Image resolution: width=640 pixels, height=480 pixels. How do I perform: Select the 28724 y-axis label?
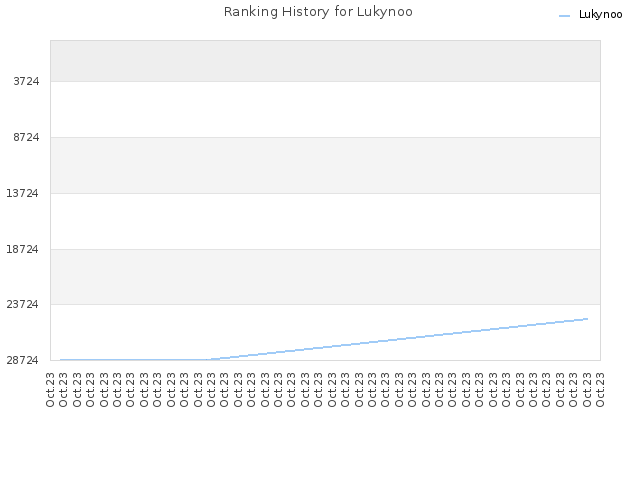click(22, 360)
